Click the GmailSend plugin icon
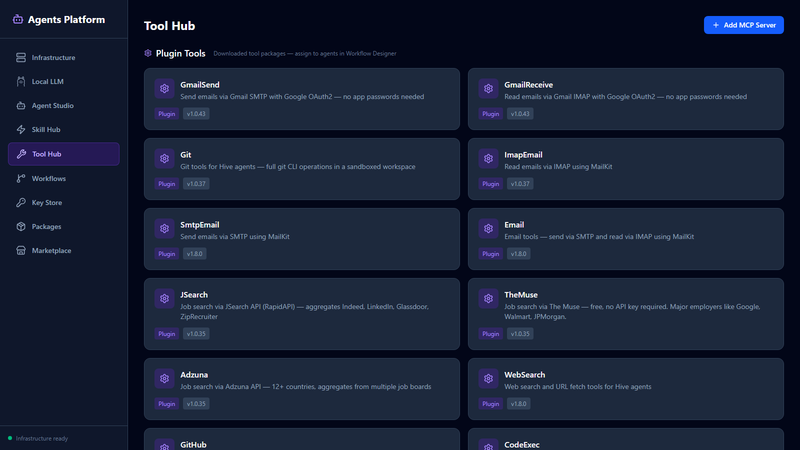 pyautogui.click(x=164, y=90)
